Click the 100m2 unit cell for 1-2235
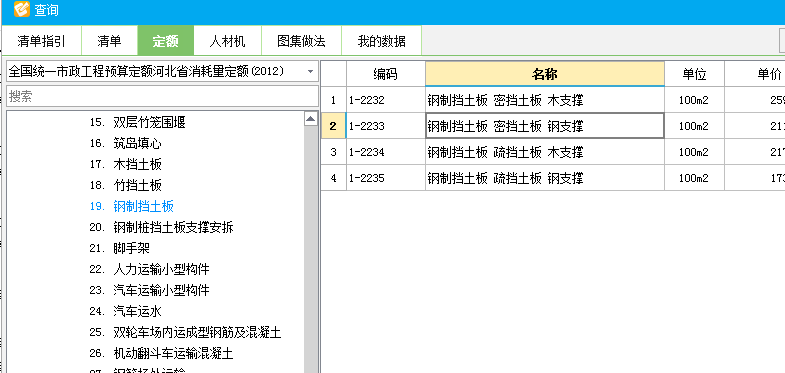This screenshot has width=785, height=373. click(694, 178)
